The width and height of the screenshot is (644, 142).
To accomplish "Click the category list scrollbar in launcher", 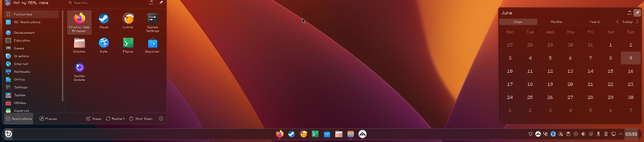I will click(x=63, y=55).
